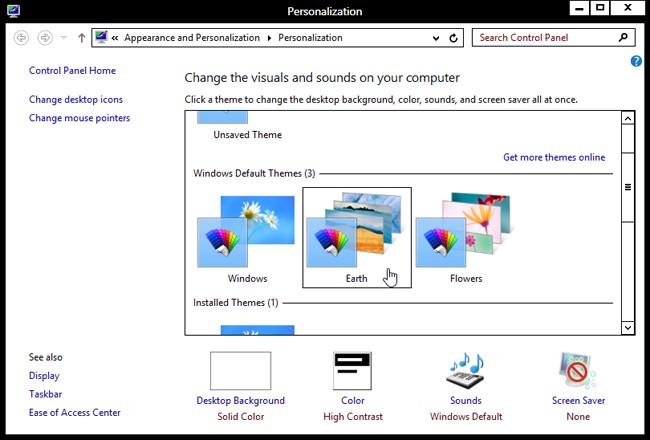Minimize the Personalization window
Viewport: 650px width, 440px height.
click(580, 8)
